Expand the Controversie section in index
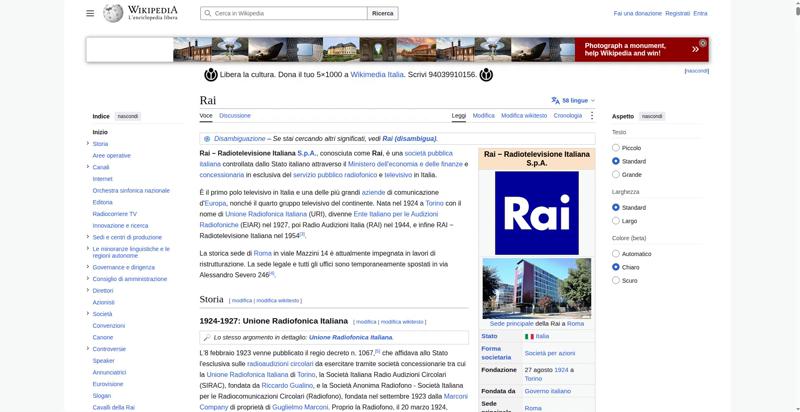The image size is (800, 412). 88,348
